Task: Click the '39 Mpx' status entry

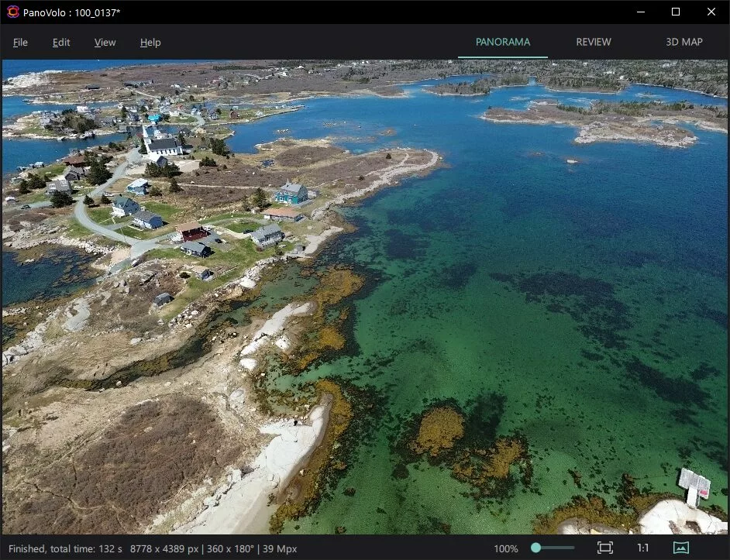Action: [280, 549]
